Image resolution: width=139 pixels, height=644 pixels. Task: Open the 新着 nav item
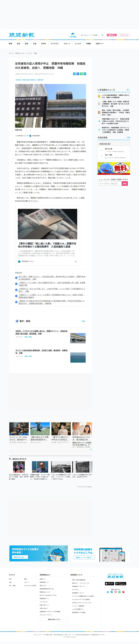click(11, 44)
